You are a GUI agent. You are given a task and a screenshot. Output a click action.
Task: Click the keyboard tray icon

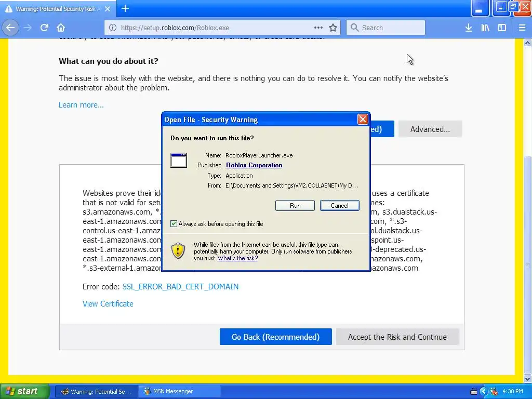pyautogui.click(x=474, y=392)
